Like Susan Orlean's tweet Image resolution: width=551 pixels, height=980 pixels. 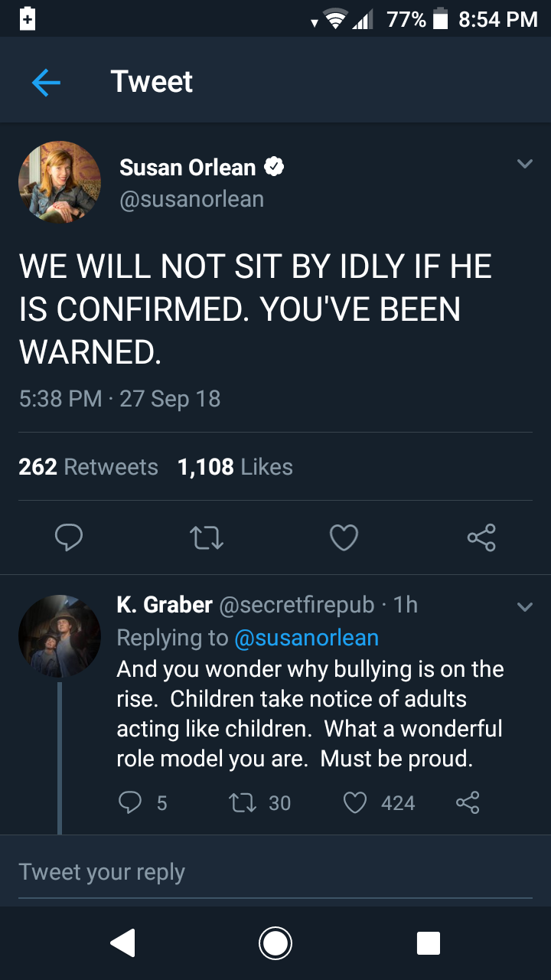coord(344,537)
